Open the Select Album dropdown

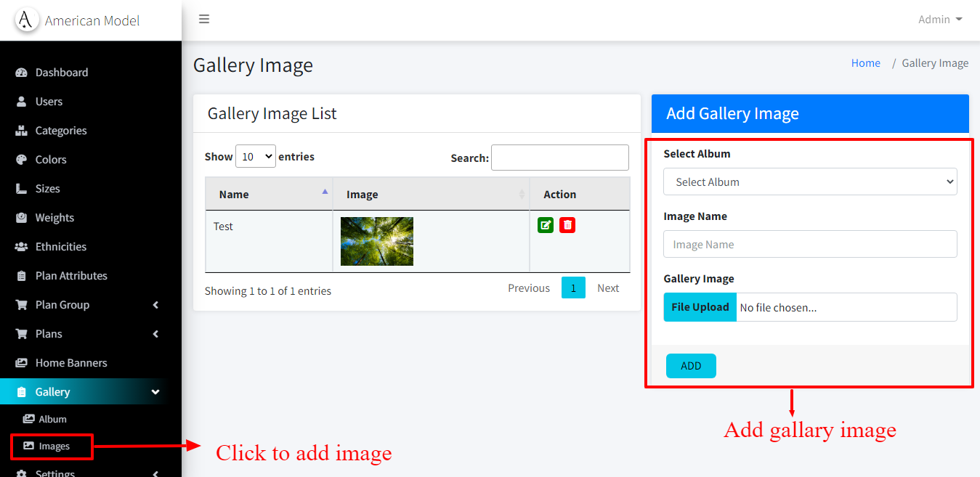point(810,182)
